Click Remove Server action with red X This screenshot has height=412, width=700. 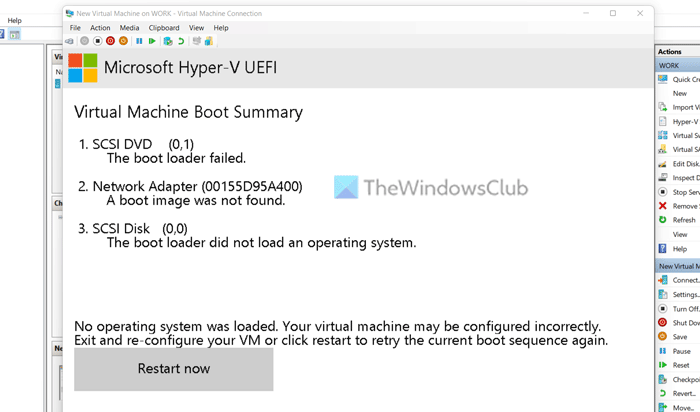tap(679, 206)
